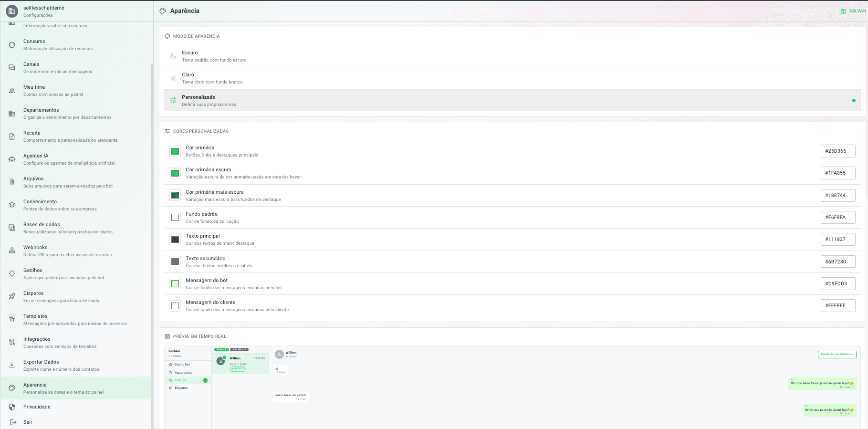This screenshot has width=868, height=429.
Task: Open Integrações connections icon
Action: [12, 342]
